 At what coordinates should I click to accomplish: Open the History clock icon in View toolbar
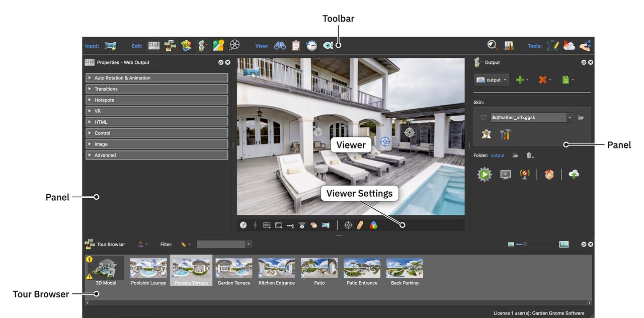click(312, 46)
